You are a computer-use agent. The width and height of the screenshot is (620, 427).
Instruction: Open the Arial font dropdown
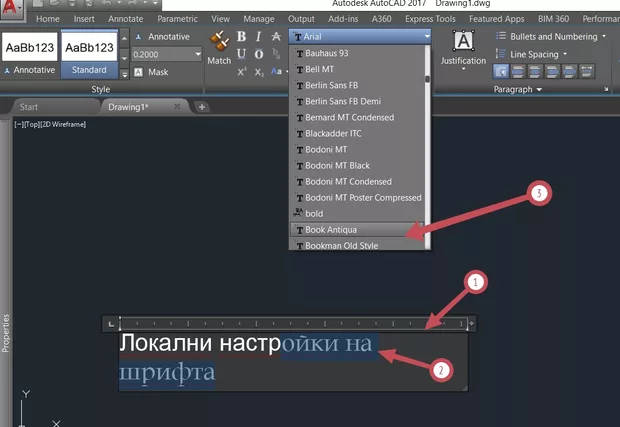tap(360, 36)
